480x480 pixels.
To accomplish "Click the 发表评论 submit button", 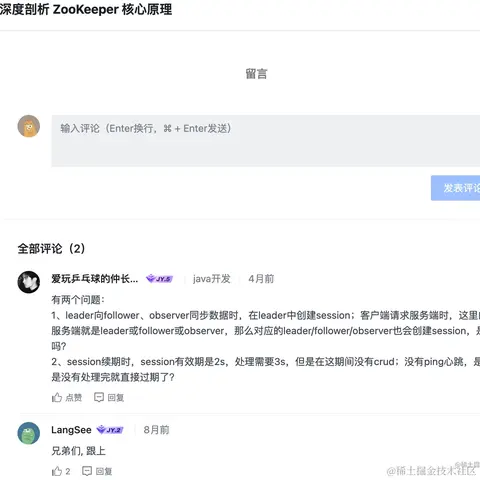I will (x=455, y=188).
